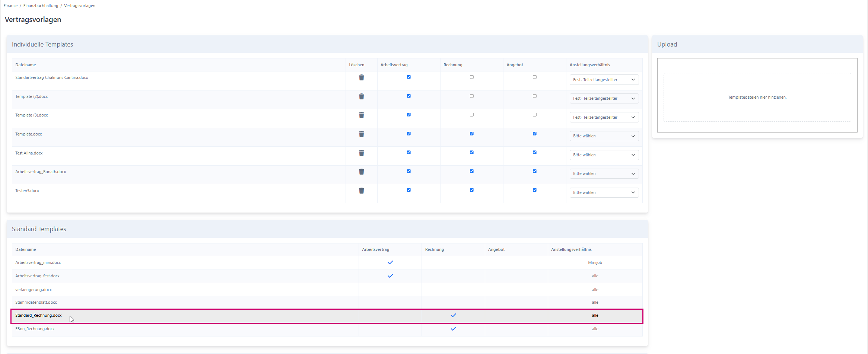Click Arbeitsvertrag checkmark for Arbeitsvertrag_mini.docx
868x354 pixels.
click(x=390, y=262)
